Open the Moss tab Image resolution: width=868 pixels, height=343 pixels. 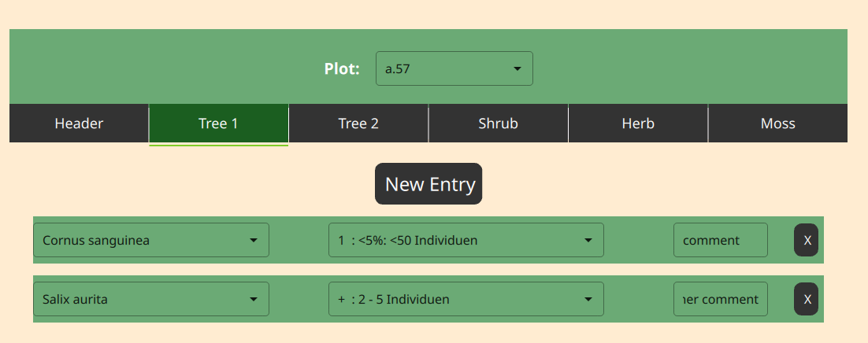pos(777,124)
